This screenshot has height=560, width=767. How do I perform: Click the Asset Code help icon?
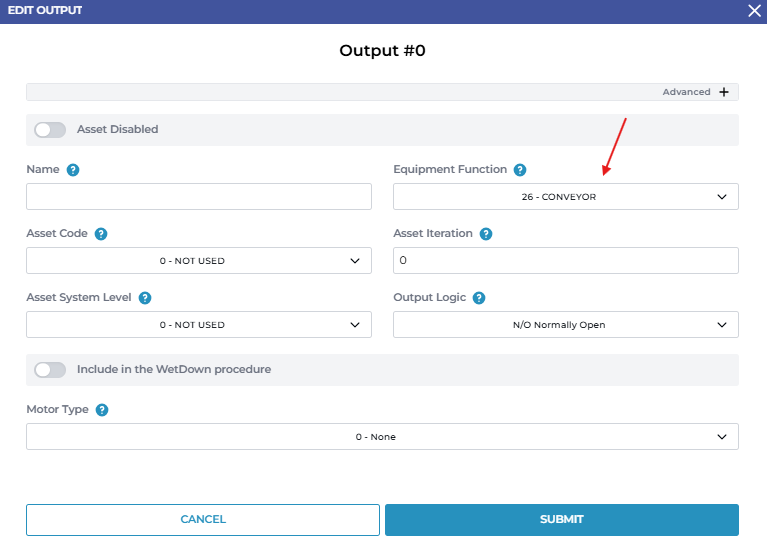coord(101,234)
